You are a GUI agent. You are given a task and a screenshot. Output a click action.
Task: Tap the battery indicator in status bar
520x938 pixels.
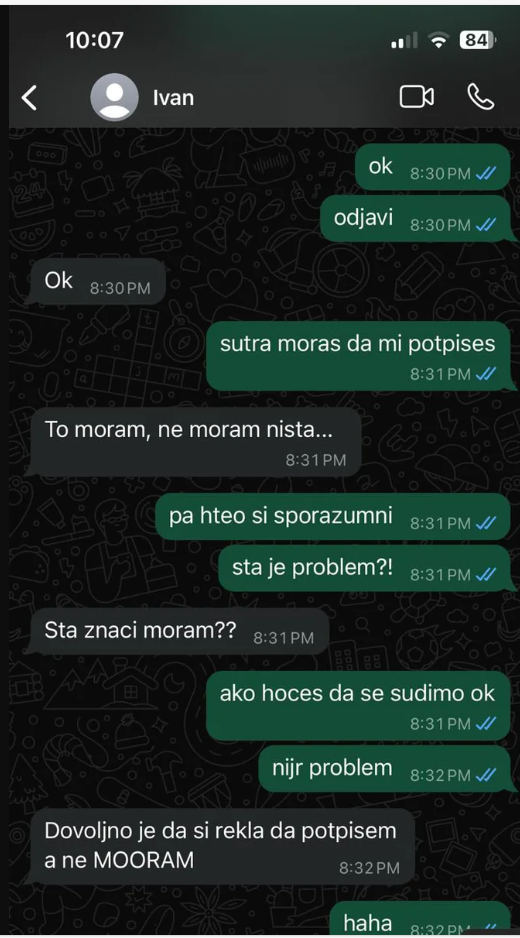477,40
